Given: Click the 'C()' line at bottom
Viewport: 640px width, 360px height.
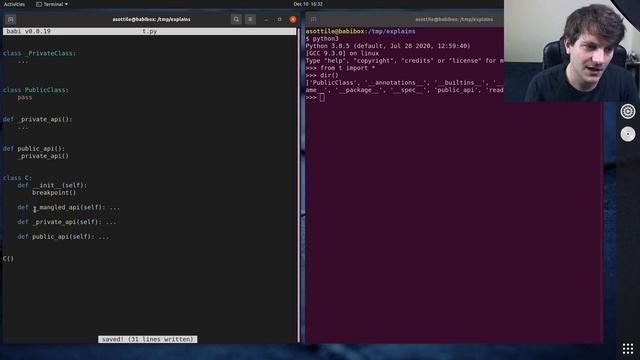Looking at the screenshot, I should pyautogui.click(x=8, y=259).
